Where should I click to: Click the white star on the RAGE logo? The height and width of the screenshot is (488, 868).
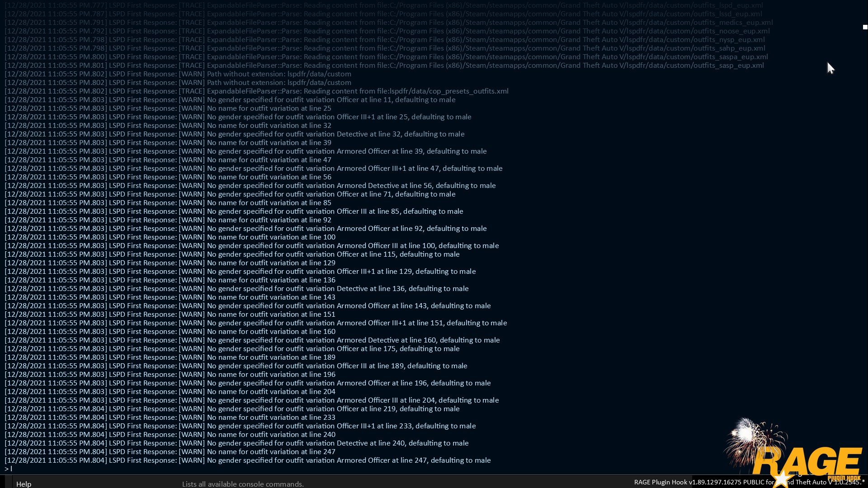pyautogui.click(x=782, y=479)
